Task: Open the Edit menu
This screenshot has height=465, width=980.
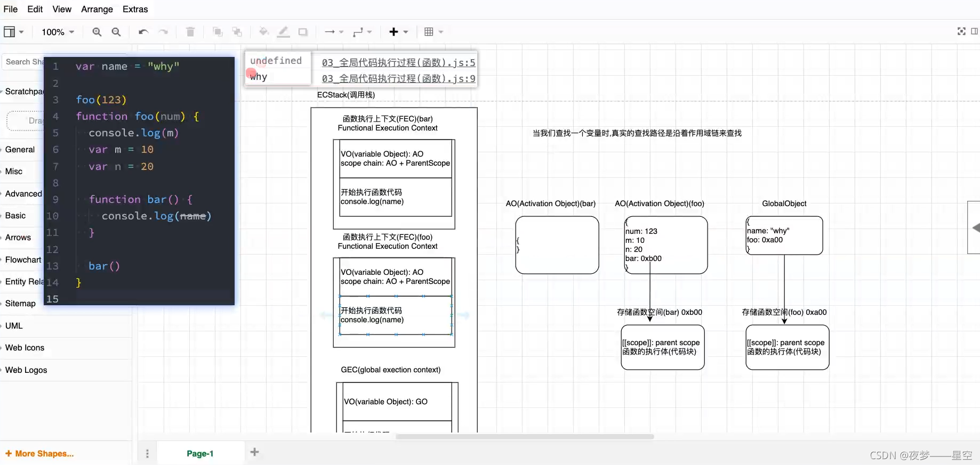Action: [x=35, y=9]
